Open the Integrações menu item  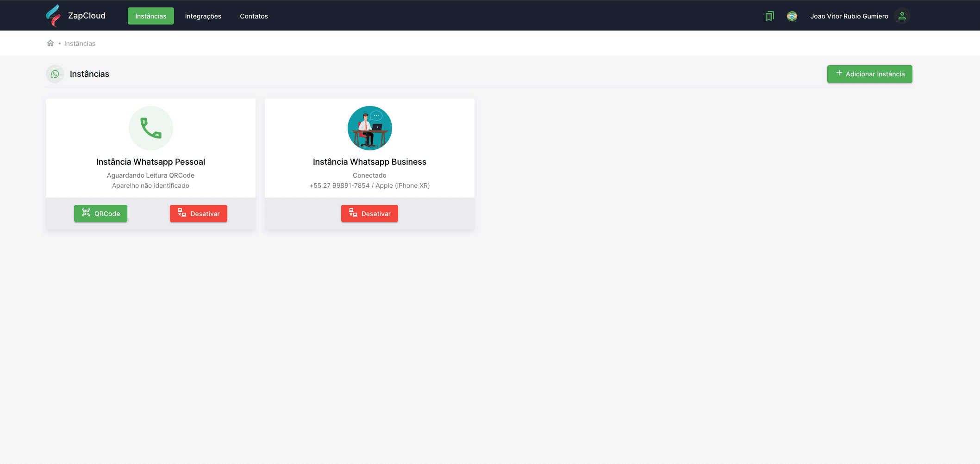[203, 16]
